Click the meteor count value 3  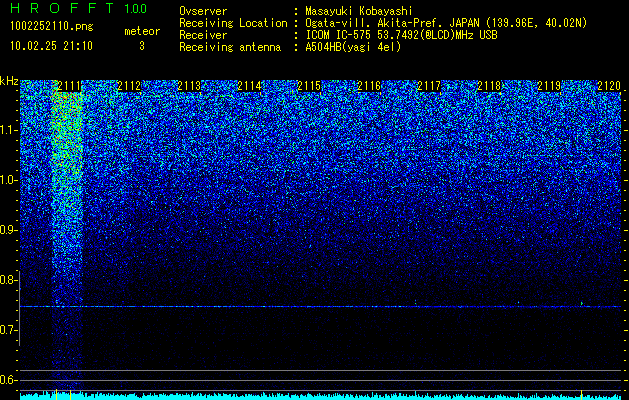[x=142, y=46]
